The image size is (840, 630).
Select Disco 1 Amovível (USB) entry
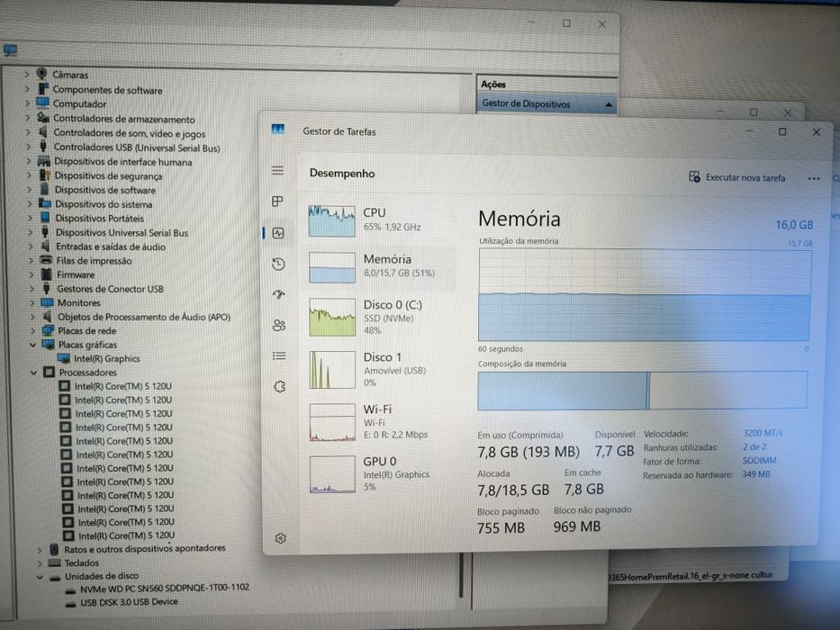382,369
